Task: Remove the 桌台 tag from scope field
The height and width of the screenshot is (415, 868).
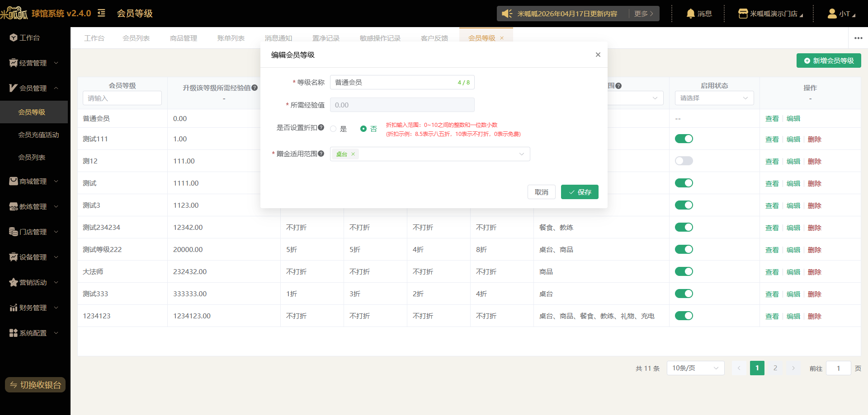Action: 353,154
